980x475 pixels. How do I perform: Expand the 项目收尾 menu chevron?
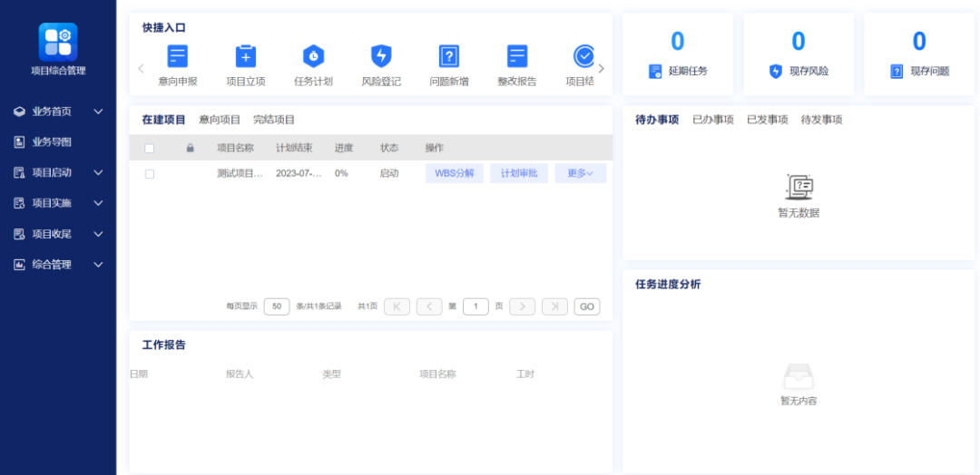coord(98,234)
